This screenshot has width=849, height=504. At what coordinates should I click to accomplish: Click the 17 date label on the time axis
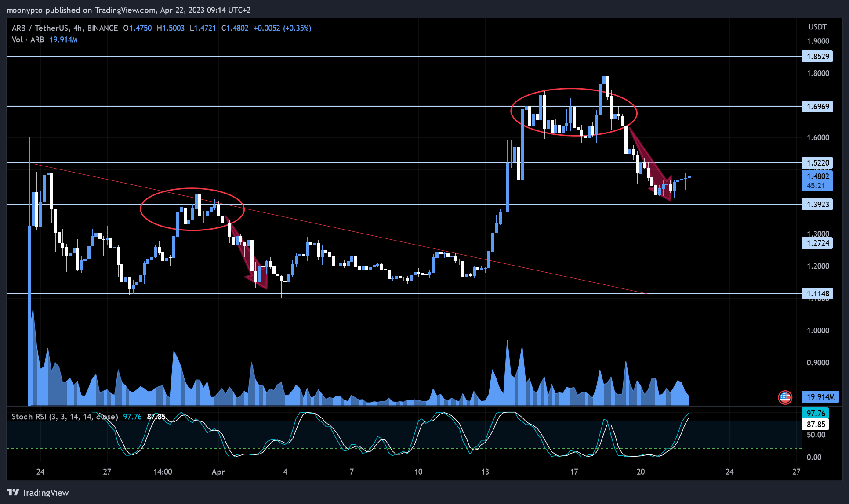(574, 472)
